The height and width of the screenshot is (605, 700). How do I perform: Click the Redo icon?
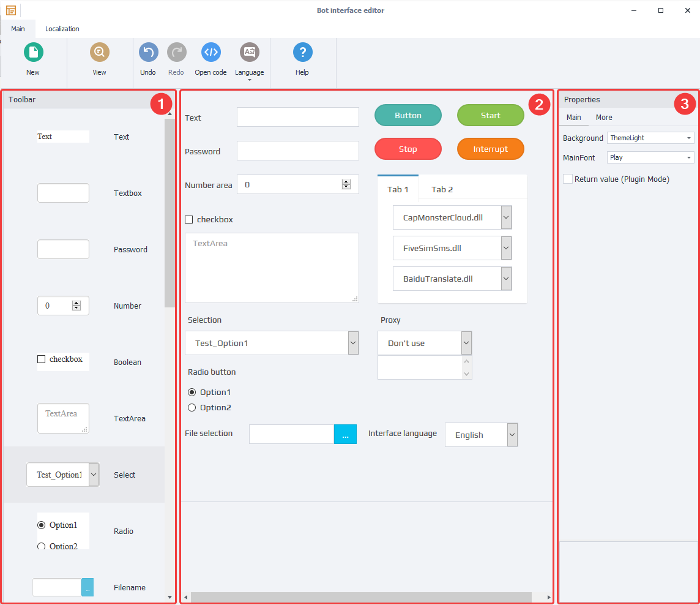(x=176, y=52)
